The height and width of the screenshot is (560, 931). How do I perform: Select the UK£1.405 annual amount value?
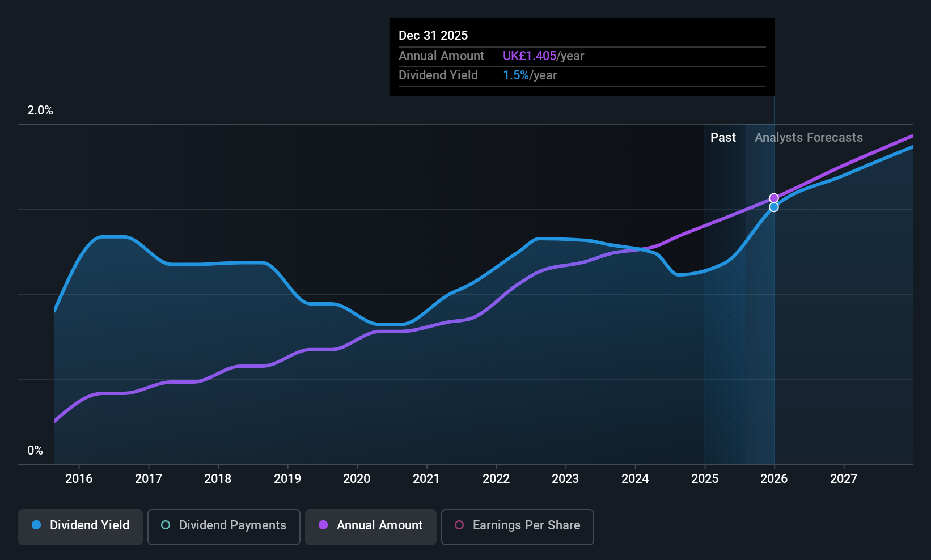click(x=530, y=56)
